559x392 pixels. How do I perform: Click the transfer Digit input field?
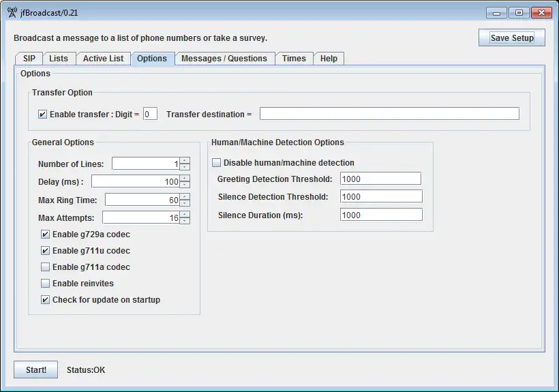click(150, 114)
